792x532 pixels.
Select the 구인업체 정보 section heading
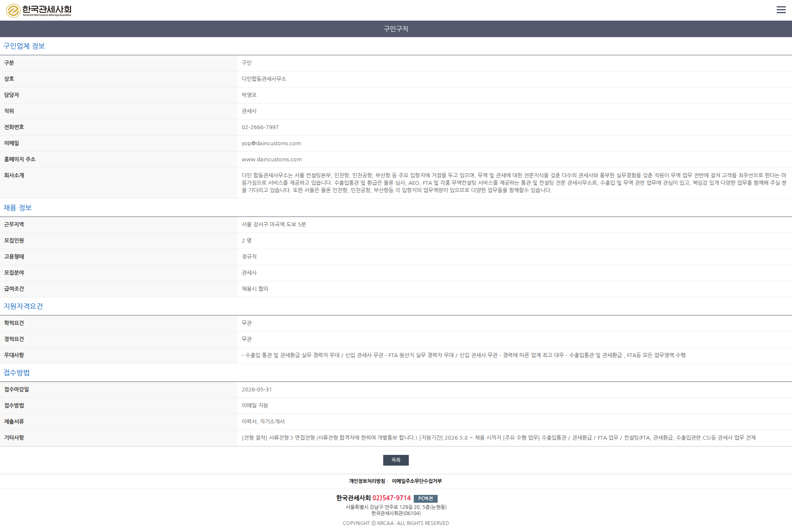coord(24,46)
